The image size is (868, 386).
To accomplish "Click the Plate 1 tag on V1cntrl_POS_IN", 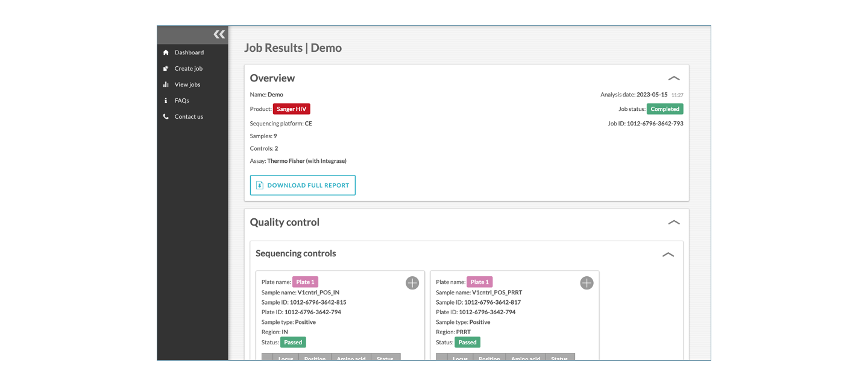I will pyautogui.click(x=305, y=282).
